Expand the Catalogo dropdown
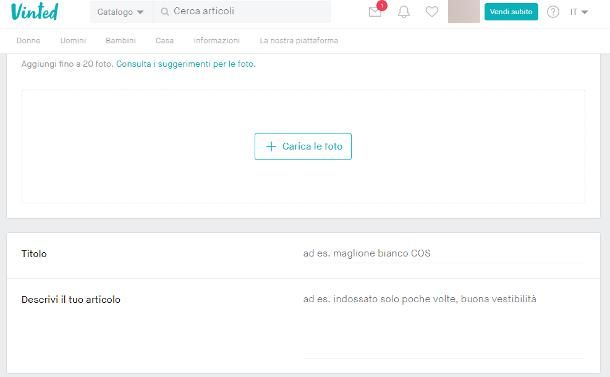Image resolution: width=610 pixels, height=377 pixels. tap(121, 12)
